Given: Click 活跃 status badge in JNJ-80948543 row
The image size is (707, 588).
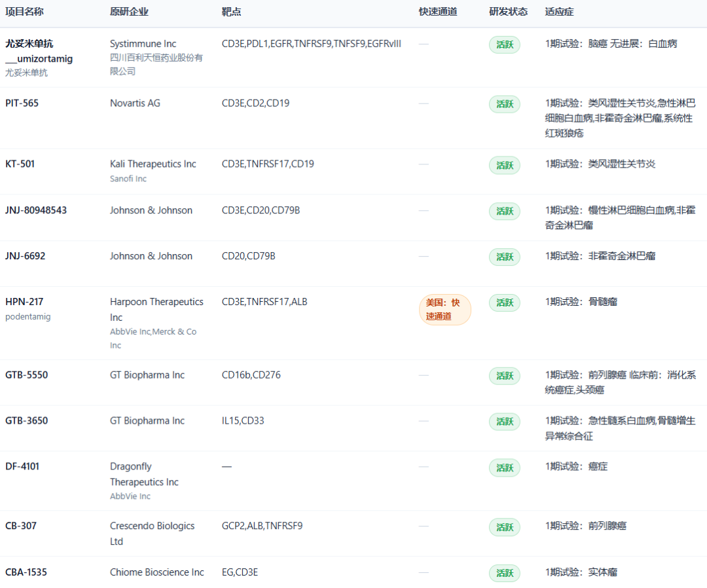Looking at the screenshot, I should click(x=505, y=211).
